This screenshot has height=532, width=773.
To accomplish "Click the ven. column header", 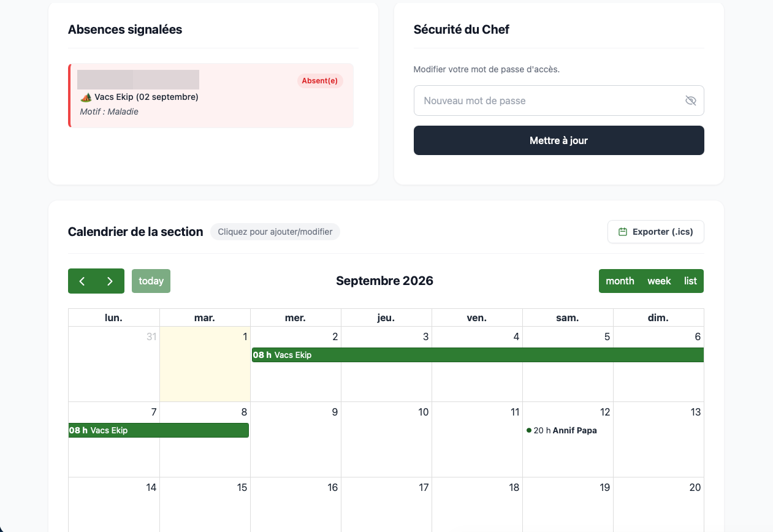I will click(x=477, y=317).
